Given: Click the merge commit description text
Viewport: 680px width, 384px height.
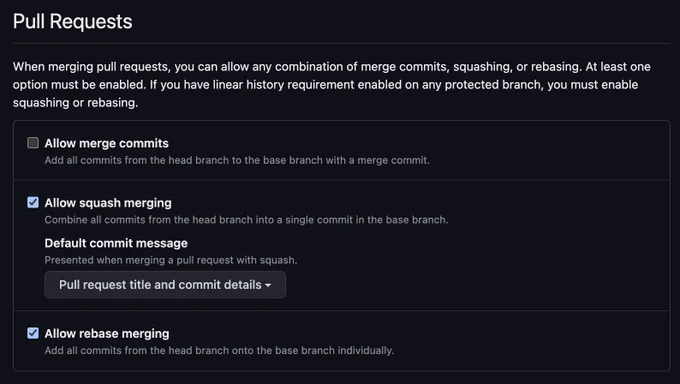Looking at the screenshot, I should pyautogui.click(x=237, y=160).
